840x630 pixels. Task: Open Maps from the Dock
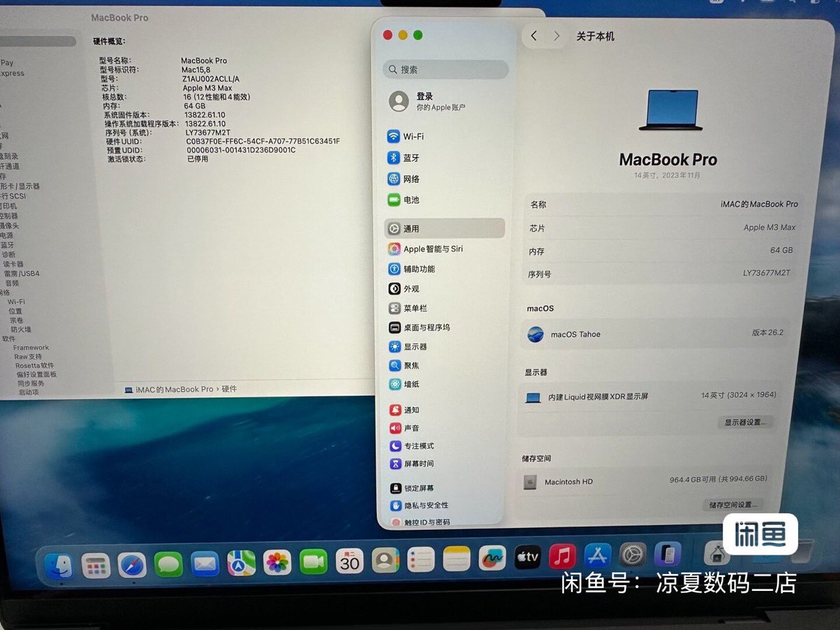pyautogui.click(x=241, y=562)
